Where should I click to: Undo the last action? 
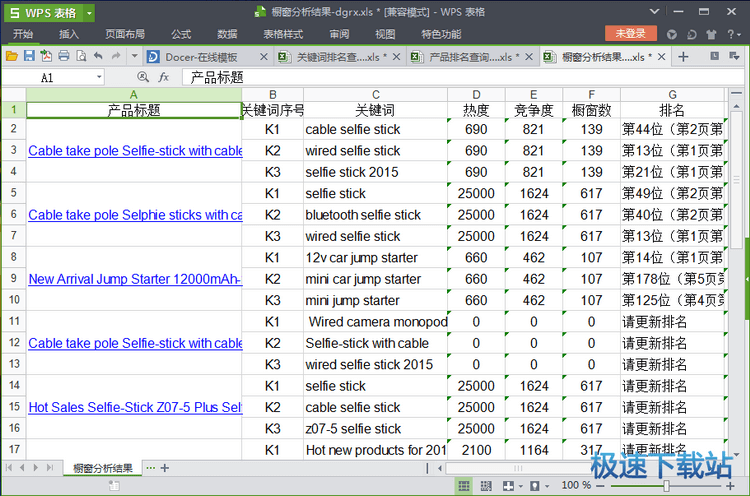(99, 56)
